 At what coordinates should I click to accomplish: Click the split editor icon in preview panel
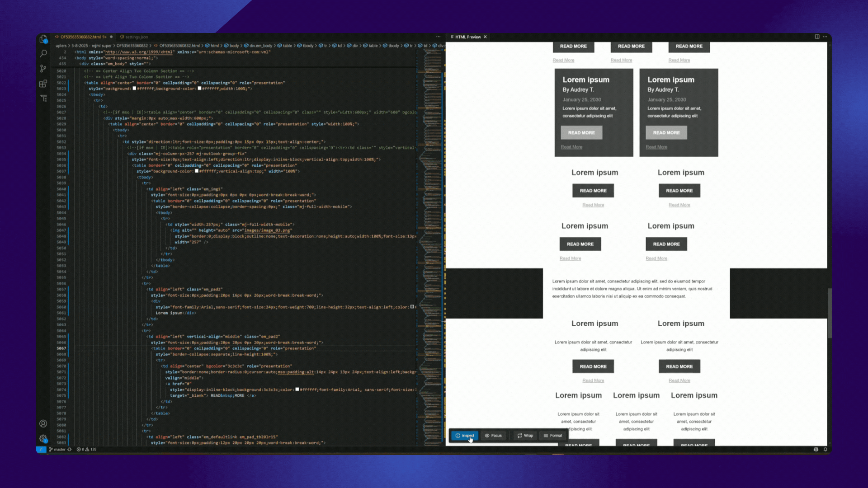[816, 37]
